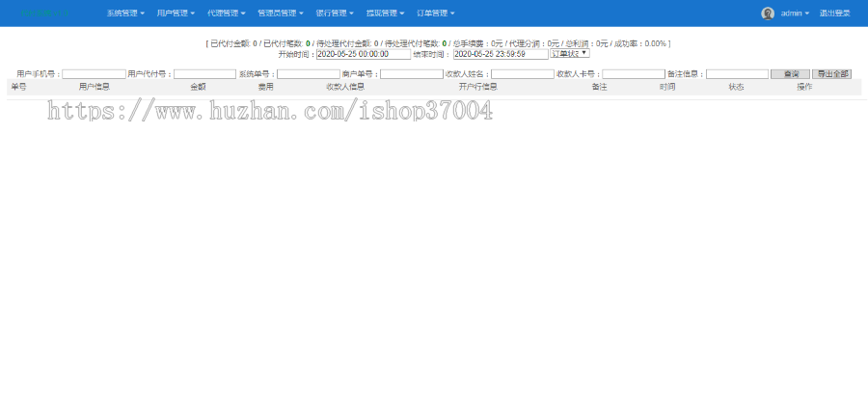The height and width of the screenshot is (403, 868).
Task: Click the 操作 column header
Action: click(805, 87)
